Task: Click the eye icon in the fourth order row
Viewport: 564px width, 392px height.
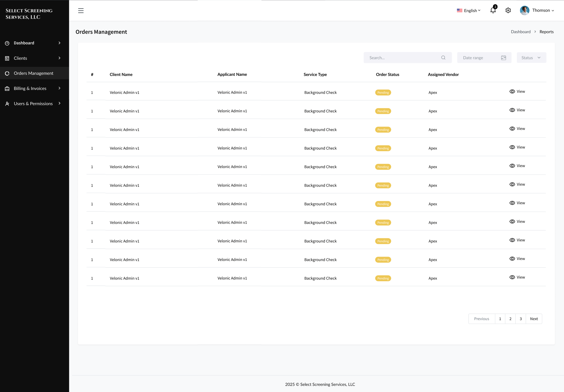Action: [x=512, y=147]
